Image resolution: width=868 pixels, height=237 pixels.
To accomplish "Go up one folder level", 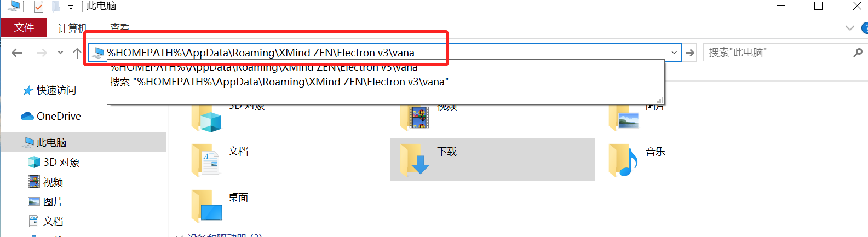I will coord(77,53).
